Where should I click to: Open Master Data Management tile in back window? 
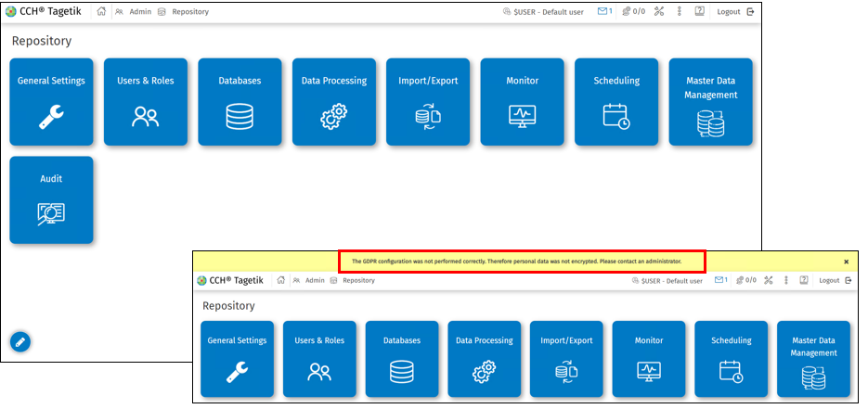tap(711, 102)
